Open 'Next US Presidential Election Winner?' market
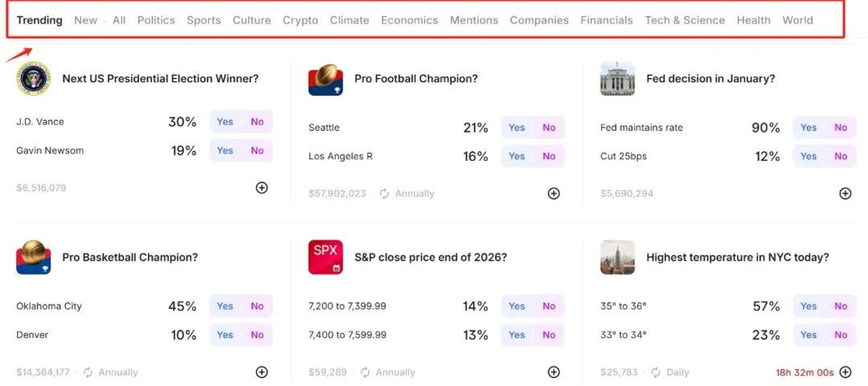Viewport: 868px width, 386px height. coord(161,79)
